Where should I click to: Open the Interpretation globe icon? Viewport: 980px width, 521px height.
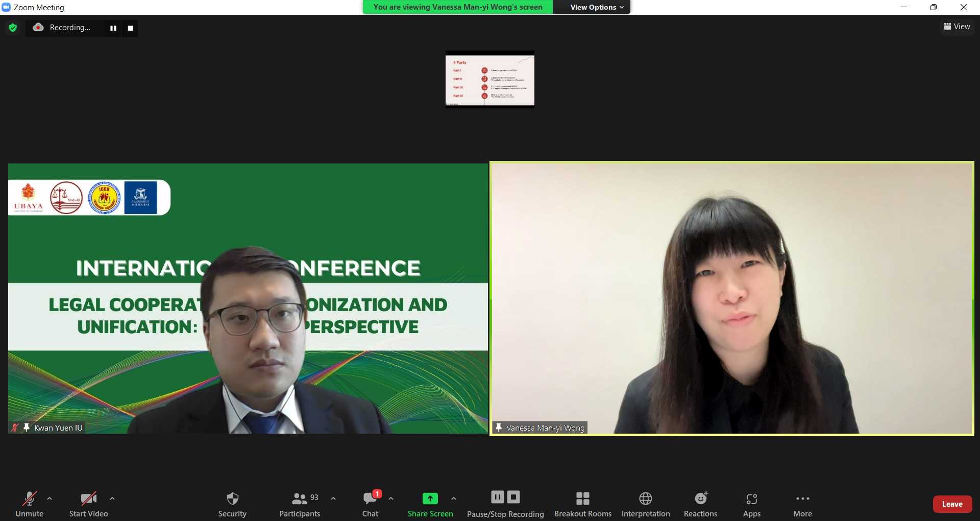[645, 504]
